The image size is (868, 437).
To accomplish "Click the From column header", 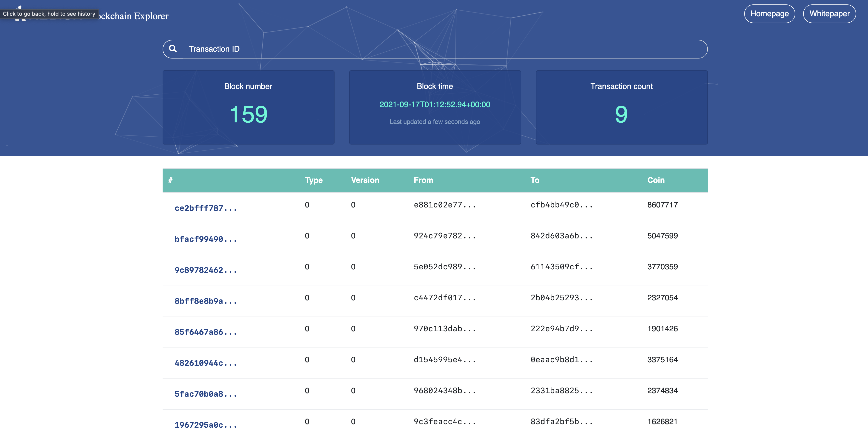I will coord(423,180).
